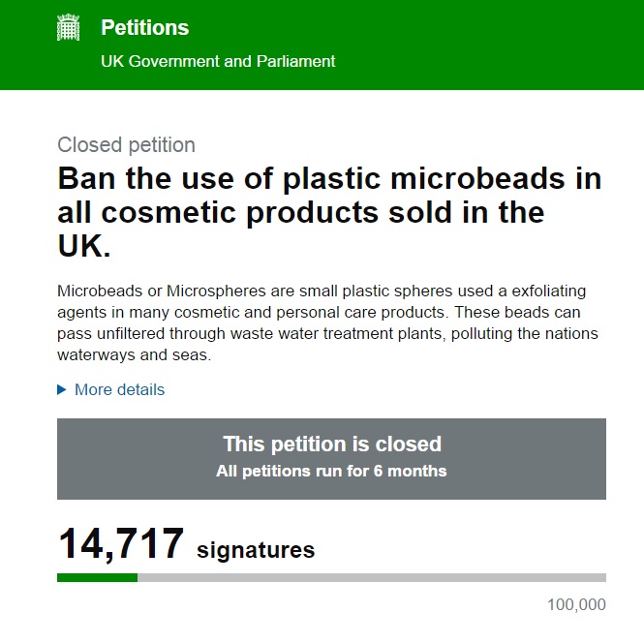Viewport: 644px width, 644px height.
Task: Click All petitions run for 6 months text
Action: [x=331, y=472]
